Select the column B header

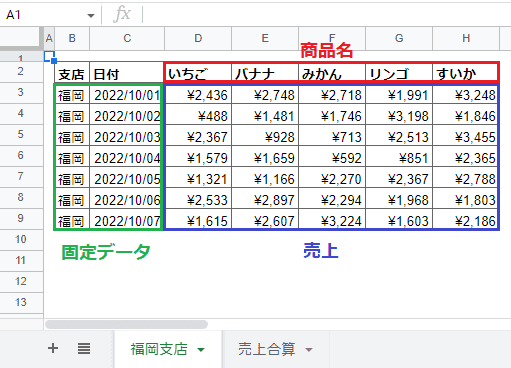click(x=72, y=39)
